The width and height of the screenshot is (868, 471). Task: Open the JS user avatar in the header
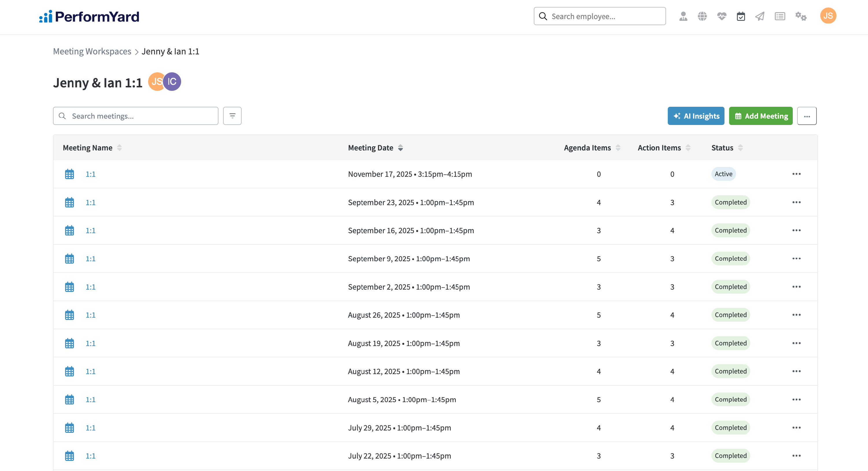click(x=828, y=16)
